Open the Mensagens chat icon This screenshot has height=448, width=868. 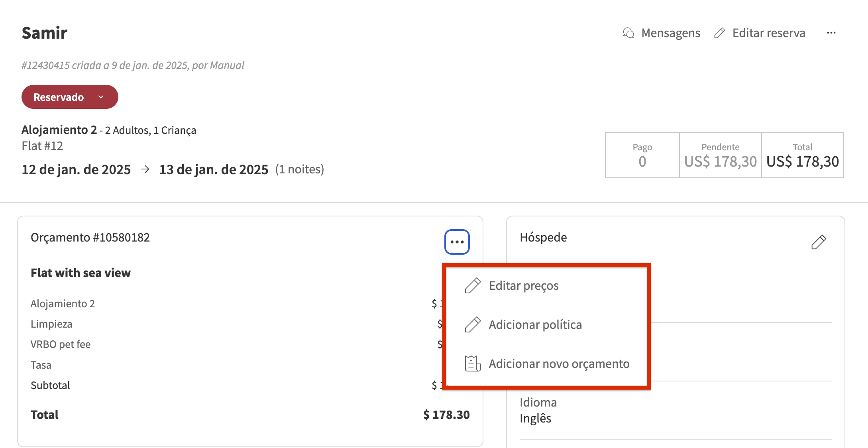(x=628, y=33)
